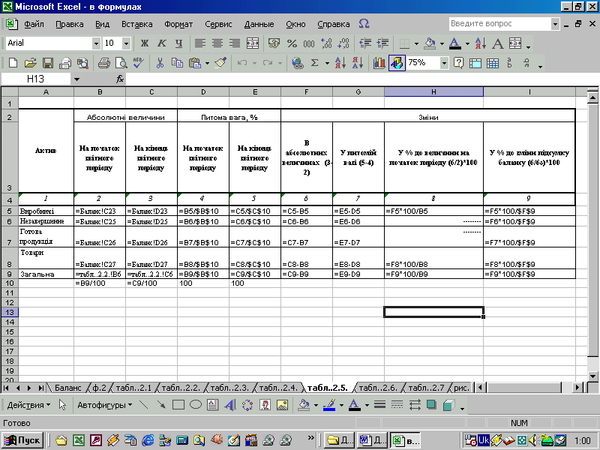Sort descending Я to А
The height and width of the screenshot is (450, 600).
coord(357,63)
